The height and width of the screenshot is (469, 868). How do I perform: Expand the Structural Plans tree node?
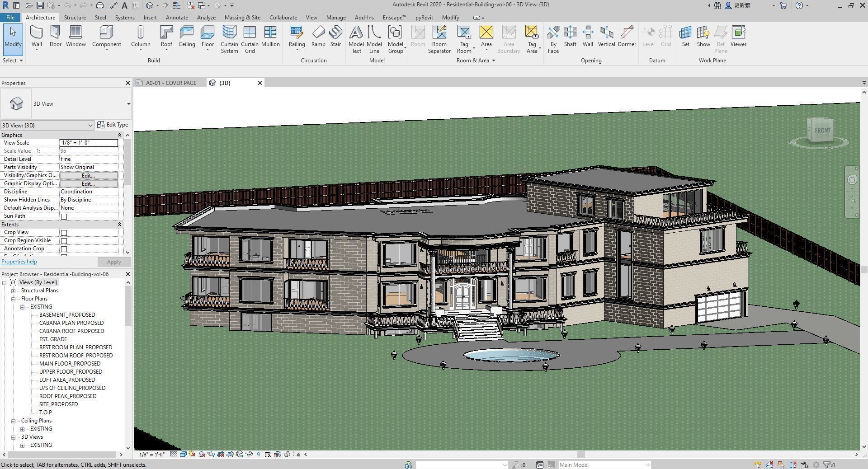(x=14, y=291)
